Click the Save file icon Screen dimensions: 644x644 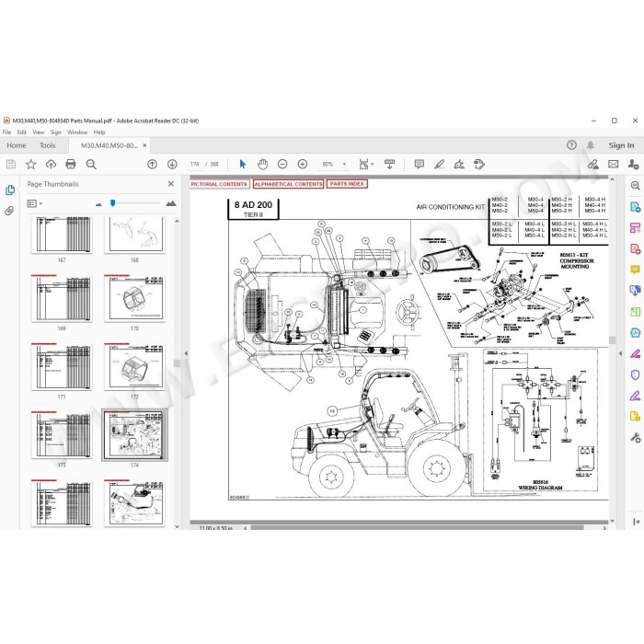click(x=11, y=165)
